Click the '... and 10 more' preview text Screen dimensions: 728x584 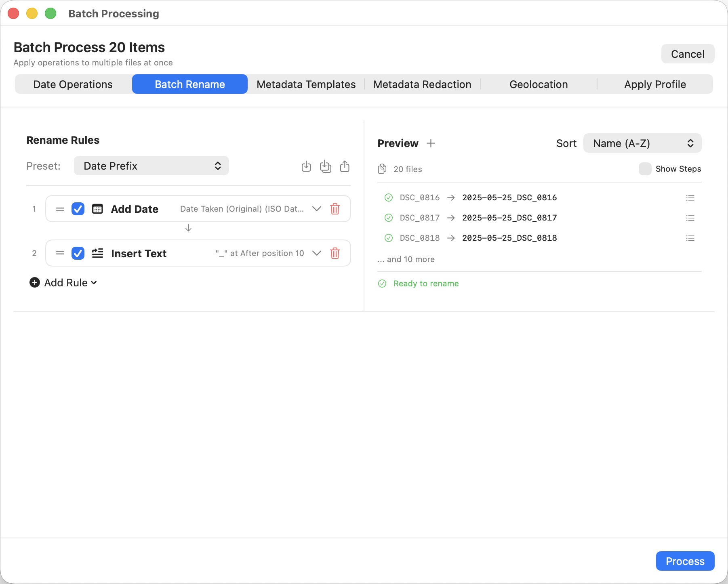pos(406,259)
